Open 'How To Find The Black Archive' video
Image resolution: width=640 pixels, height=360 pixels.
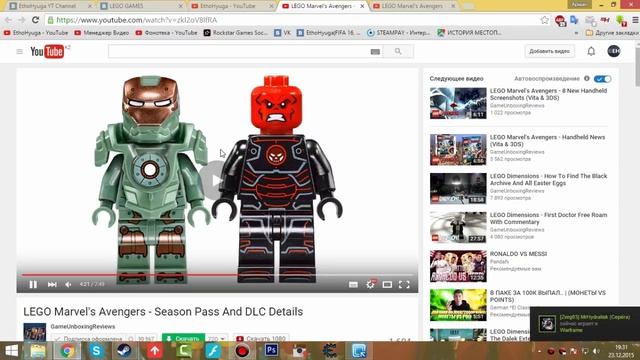click(x=549, y=180)
